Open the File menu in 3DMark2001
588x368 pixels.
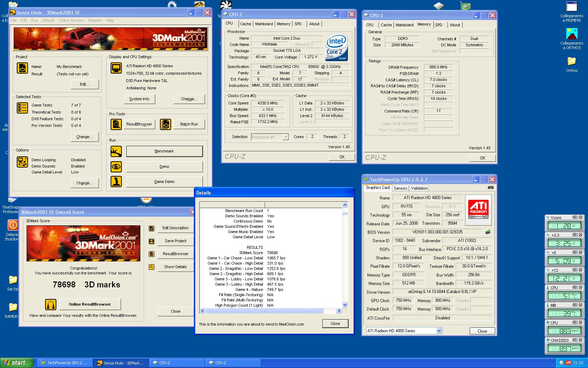[x=14, y=20]
